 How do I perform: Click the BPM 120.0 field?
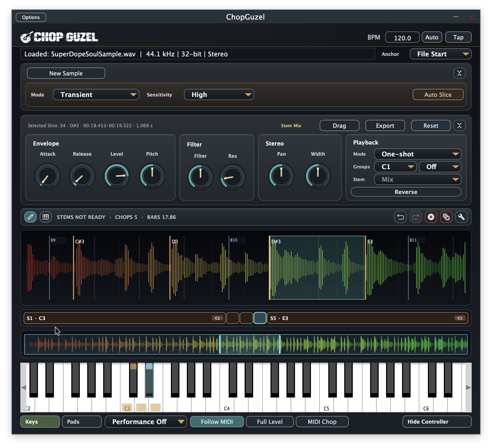(402, 37)
